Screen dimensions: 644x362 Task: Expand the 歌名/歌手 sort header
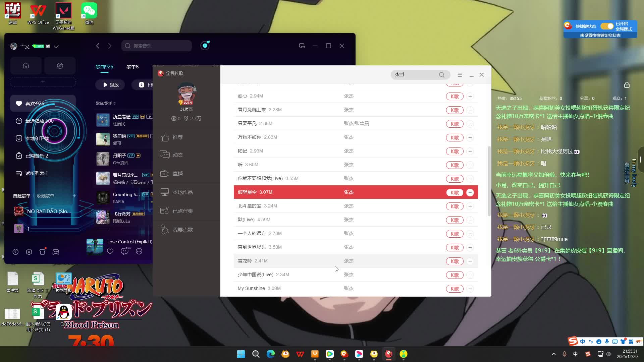pyautogui.click(x=106, y=103)
